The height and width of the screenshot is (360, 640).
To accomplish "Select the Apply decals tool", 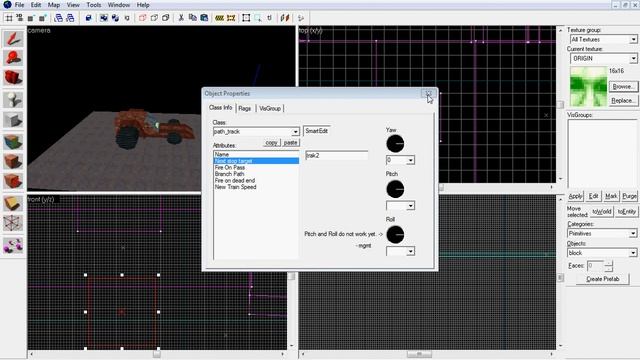I will (x=13, y=181).
